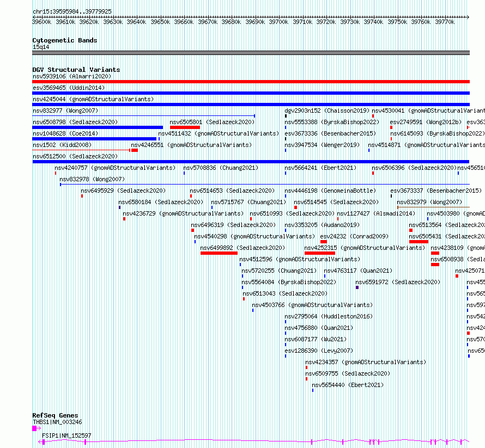Open the FSIP1|NM_152597 gene label
Screen dimensions: 485x448
tap(66, 435)
